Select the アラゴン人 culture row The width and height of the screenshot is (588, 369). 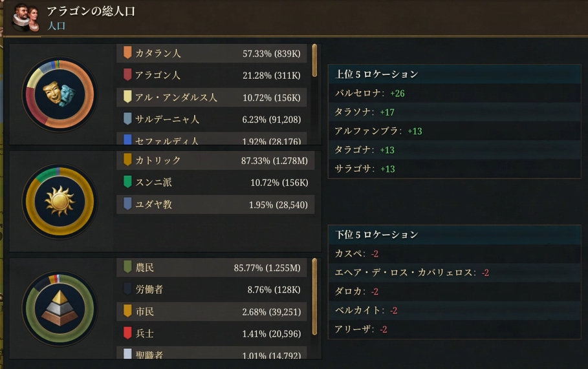[x=213, y=76]
